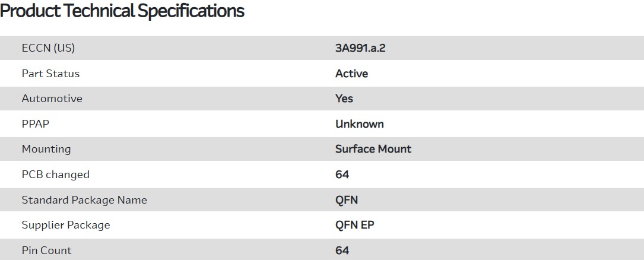The width and height of the screenshot is (644, 260).
Task: Click the Pin Count label
Action: (46, 251)
